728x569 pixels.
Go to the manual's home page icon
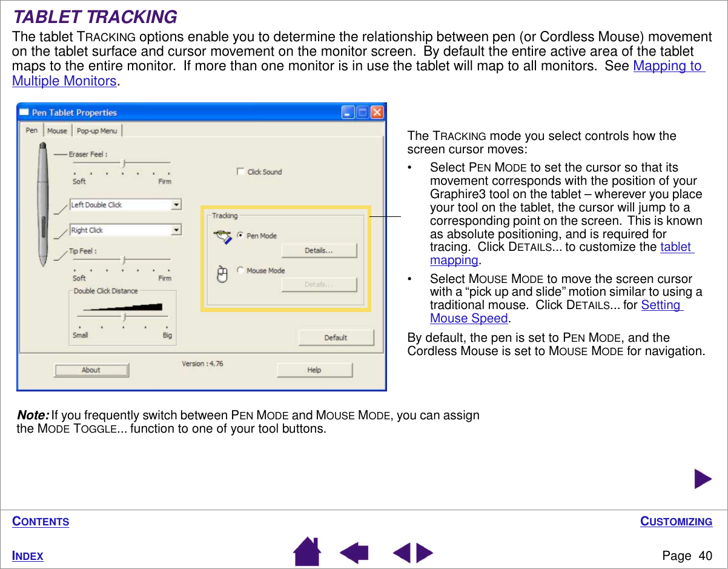click(307, 551)
